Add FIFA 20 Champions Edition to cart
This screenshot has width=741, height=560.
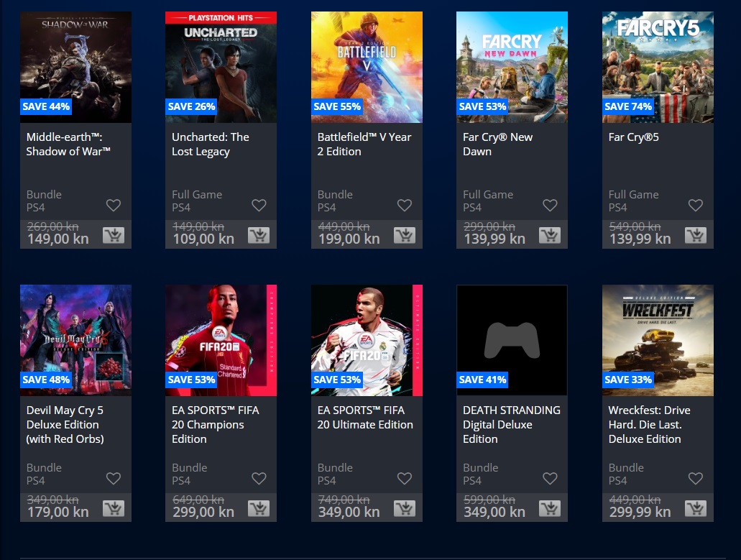point(259,508)
